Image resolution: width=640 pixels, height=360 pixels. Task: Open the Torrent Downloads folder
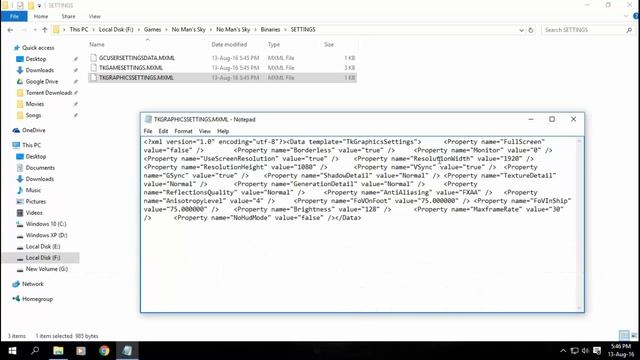tap(49, 93)
